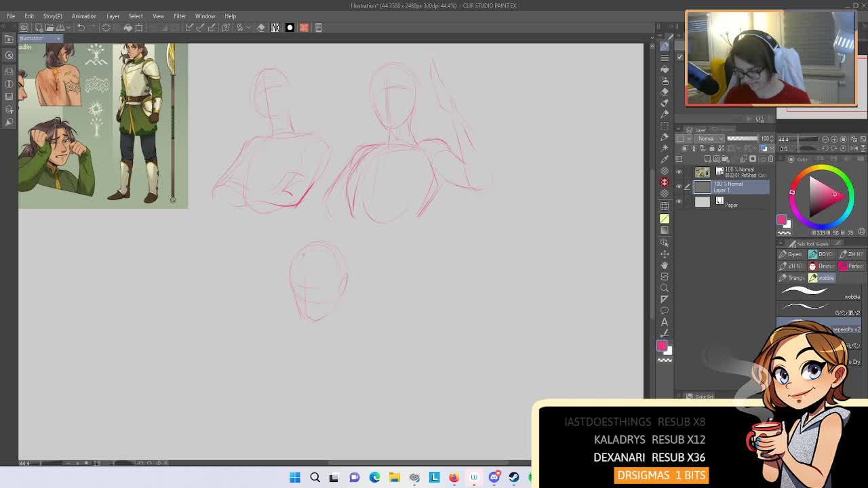The height and width of the screenshot is (488, 868).
Task: Select the Rinotun sub tool group
Action: click(x=821, y=266)
